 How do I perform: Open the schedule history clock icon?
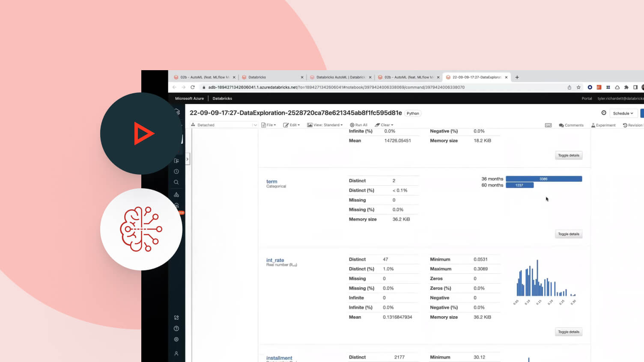pos(604,113)
